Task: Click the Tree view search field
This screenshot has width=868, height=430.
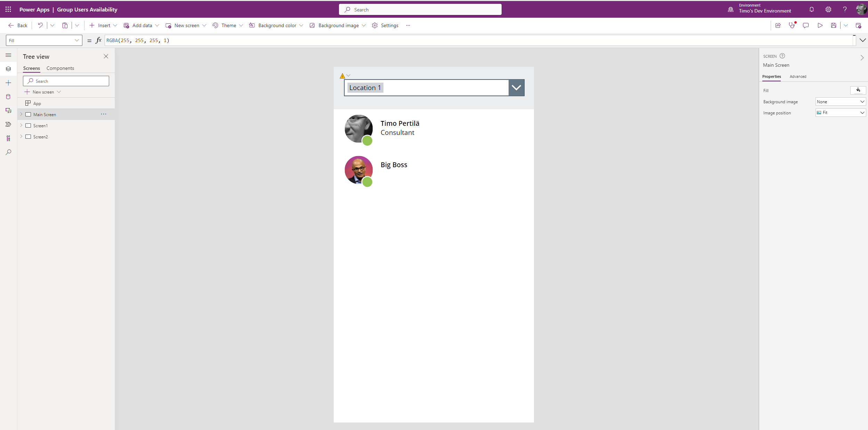Action: coord(66,81)
